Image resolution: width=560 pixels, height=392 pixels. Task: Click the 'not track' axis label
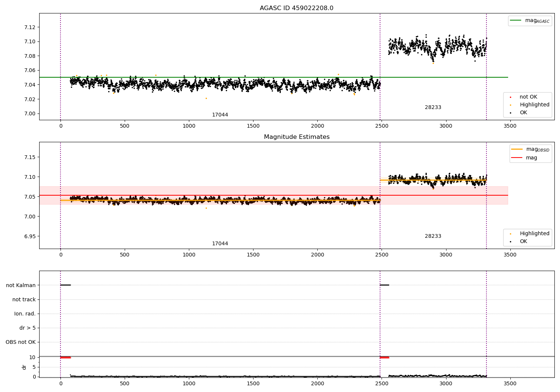[24, 299]
